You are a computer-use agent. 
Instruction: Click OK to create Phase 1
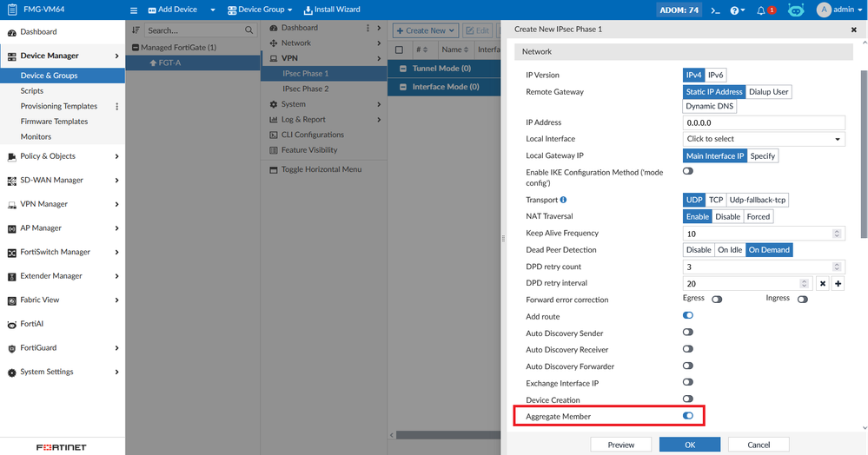690,445
